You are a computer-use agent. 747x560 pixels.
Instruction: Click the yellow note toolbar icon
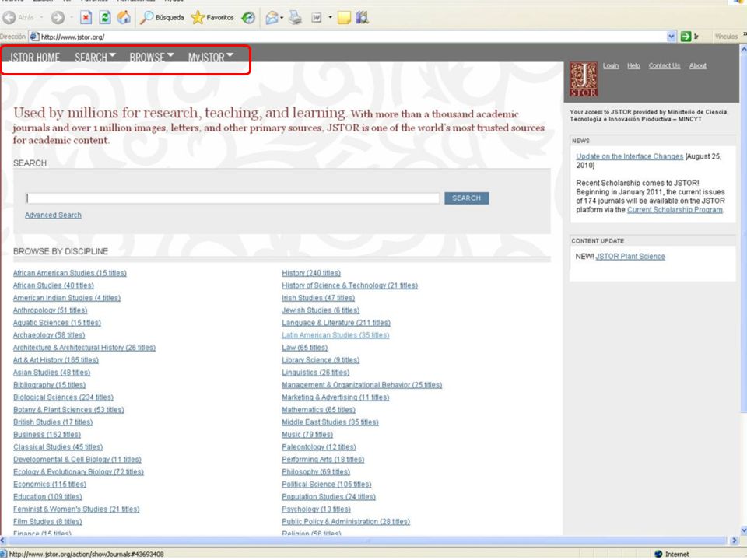click(344, 18)
